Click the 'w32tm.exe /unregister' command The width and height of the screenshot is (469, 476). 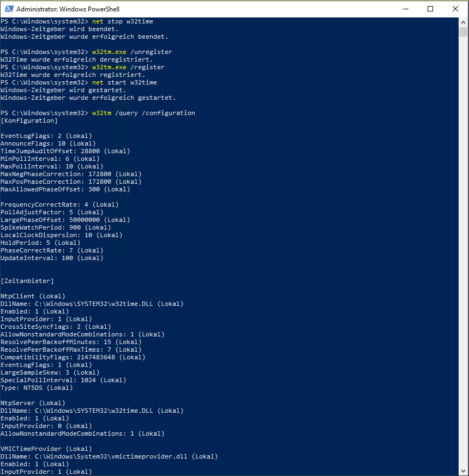point(132,52)
